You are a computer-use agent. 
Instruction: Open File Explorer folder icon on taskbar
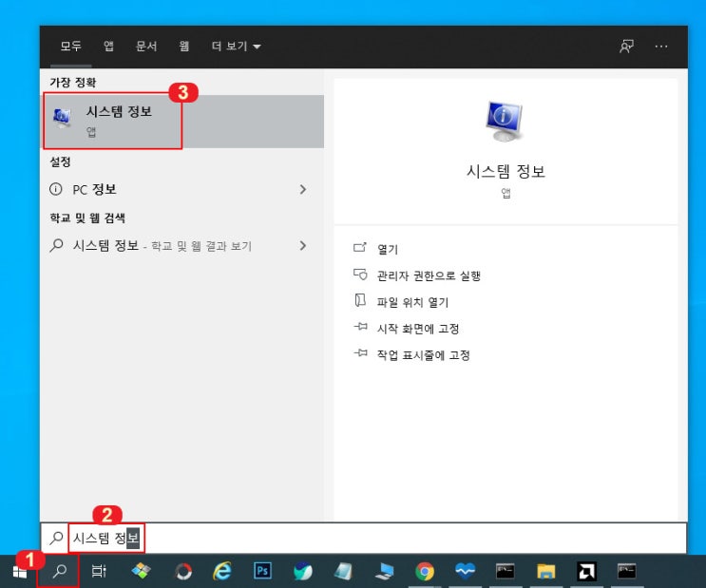click(545, 571)
